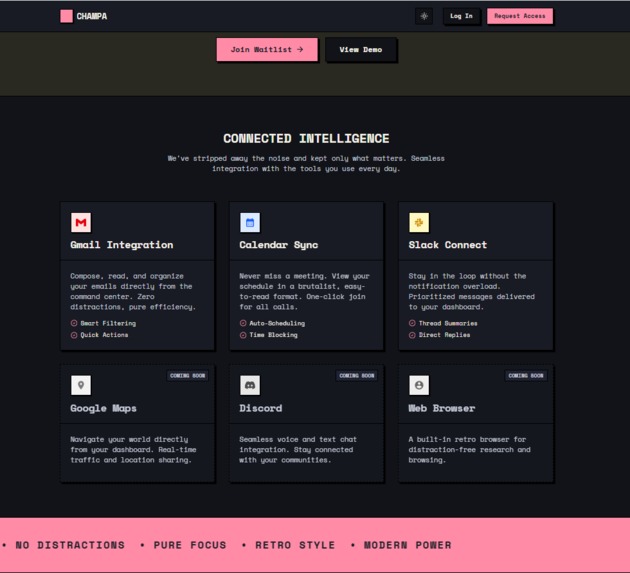Click the Auto-Scheduling feature text
Viewport: 630px width, 573px height.
tap(277, 323)
